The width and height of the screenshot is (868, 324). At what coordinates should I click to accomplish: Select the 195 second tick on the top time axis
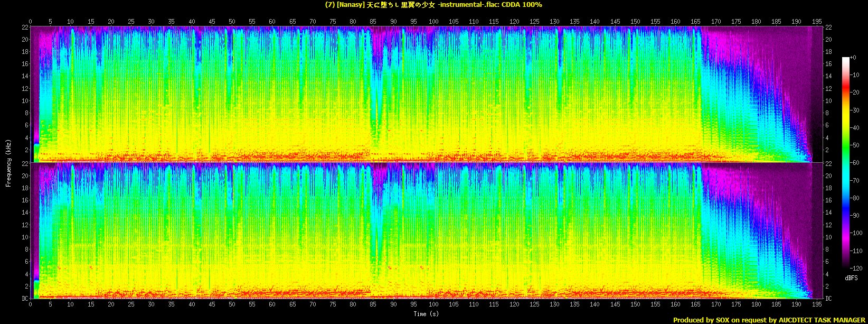pos(817,22)
